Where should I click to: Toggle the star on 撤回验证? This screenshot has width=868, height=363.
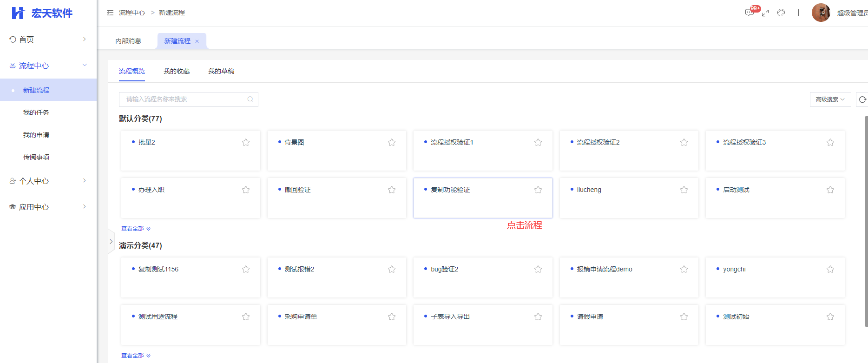[392, 190]
